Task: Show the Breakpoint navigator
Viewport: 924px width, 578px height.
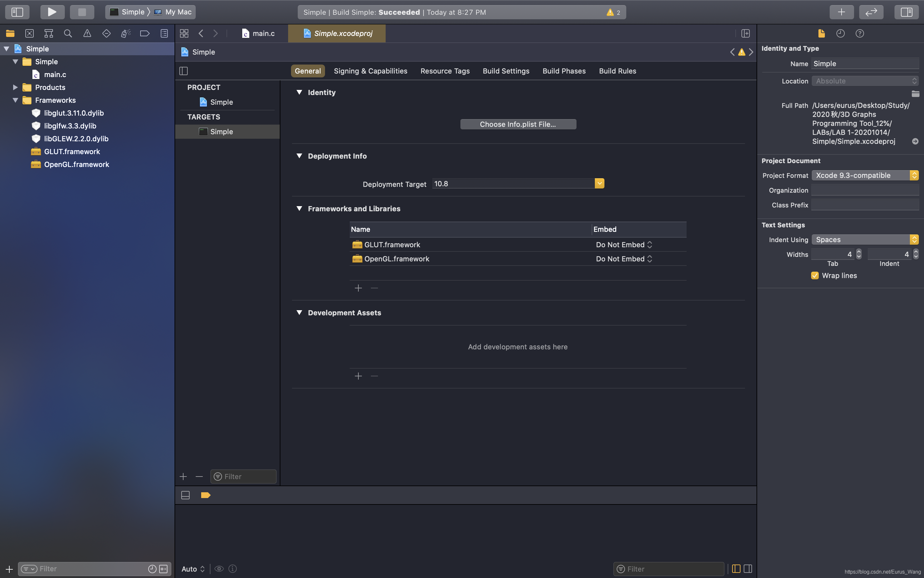Action: coord(145,33)
